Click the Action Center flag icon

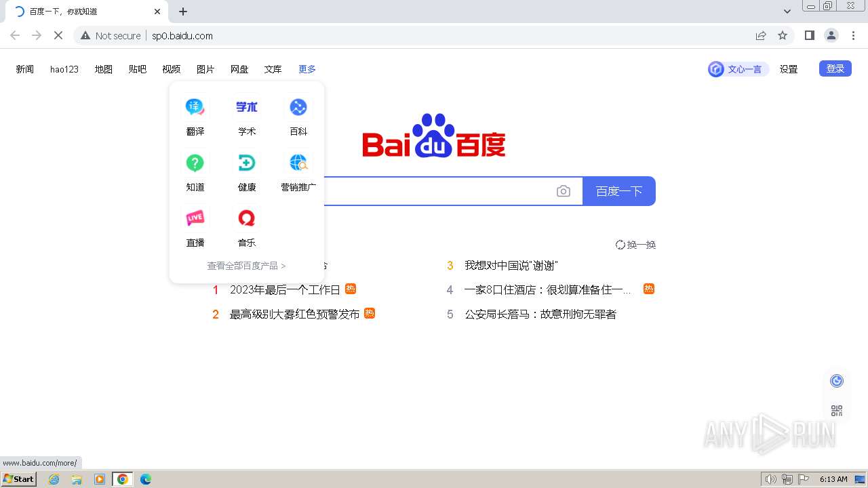coord(804,479)
